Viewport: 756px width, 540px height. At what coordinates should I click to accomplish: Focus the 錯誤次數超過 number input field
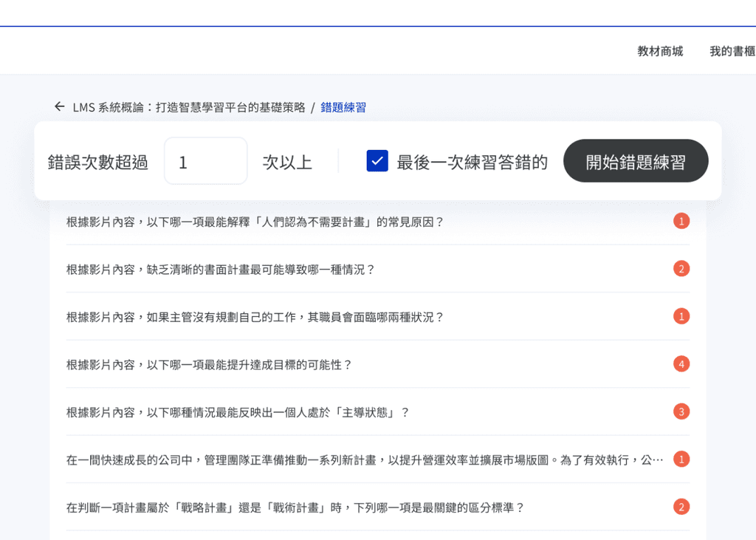tap(206, 161)
